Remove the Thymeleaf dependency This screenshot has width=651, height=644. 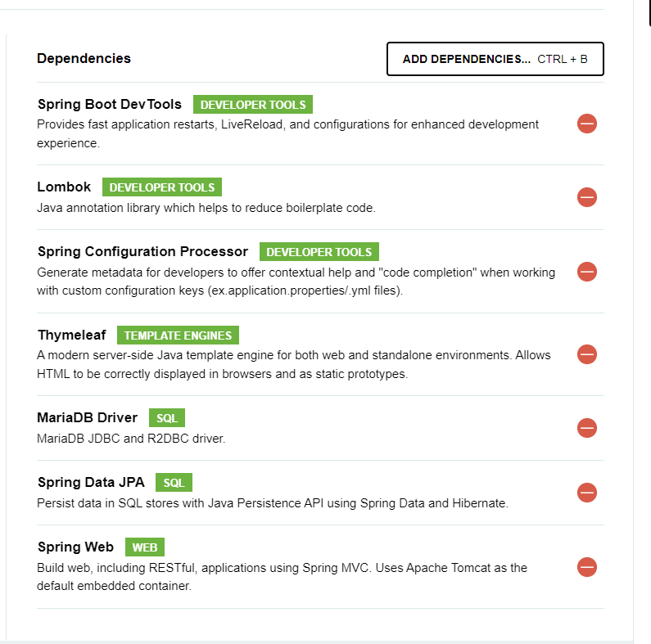point(586,354)
